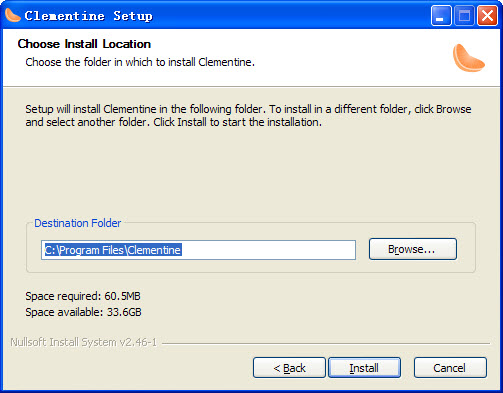Click the separator line beside Nullsoft branding
This screenshot has height=393, width=503.
click(326, 343)
